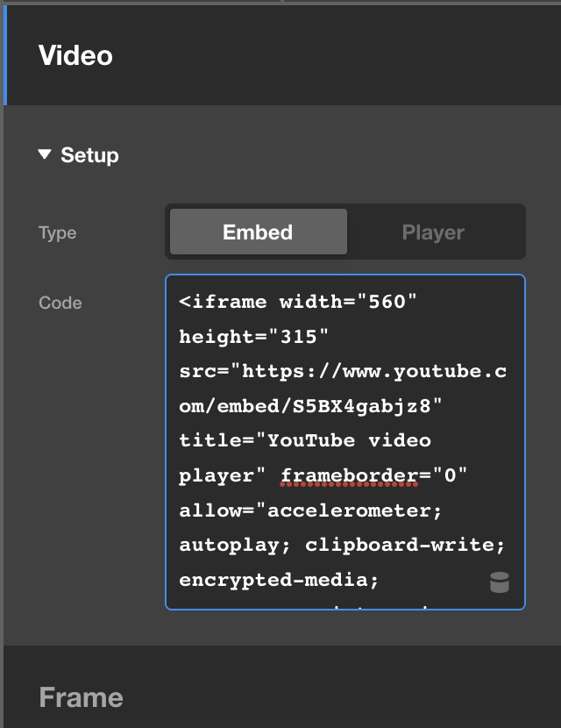Click the "Type" field label
The image size is (561, 728).
click(57, 233)
